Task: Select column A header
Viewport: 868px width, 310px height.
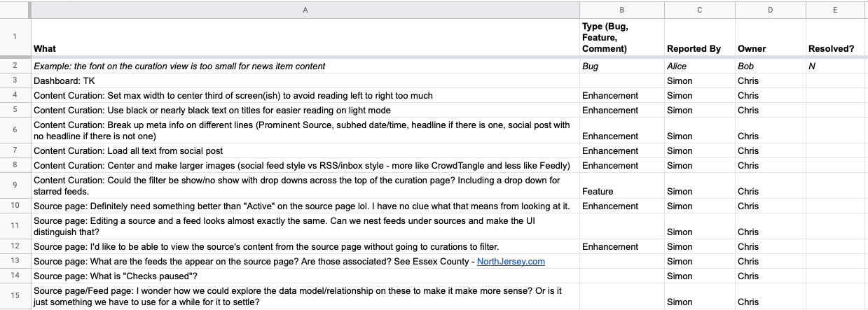Action: [x=305, y=10]
